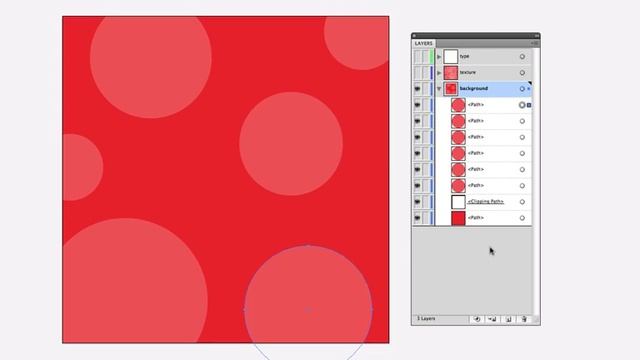This screenshot has width=640, height=360.
Task: Click the right anchor point of the selected circle
Action: click(372, 310)
